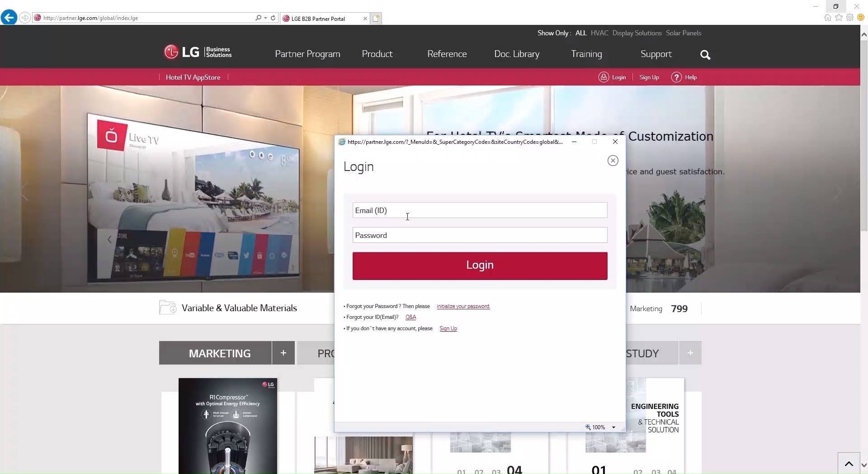Open the Training menu
Image resolution: width=868 pixels, height=474 pixels.
click(x=586, y=54)
